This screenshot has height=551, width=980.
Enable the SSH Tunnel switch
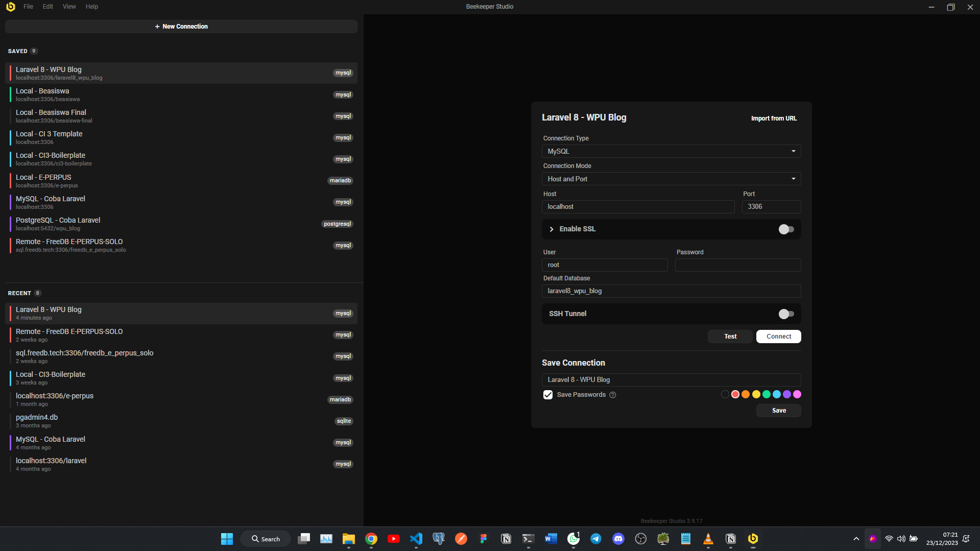tap(786, 314)
